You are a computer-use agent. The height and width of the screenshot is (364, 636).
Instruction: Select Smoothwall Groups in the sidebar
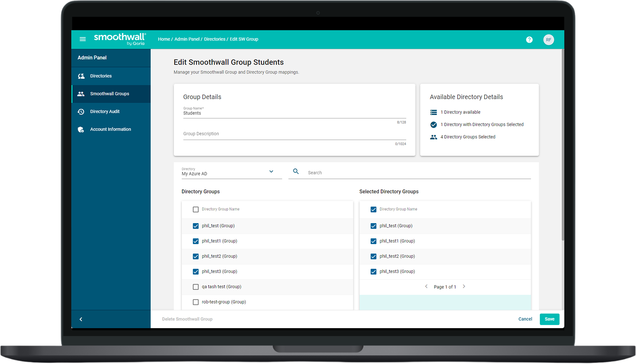click(111, 94)
